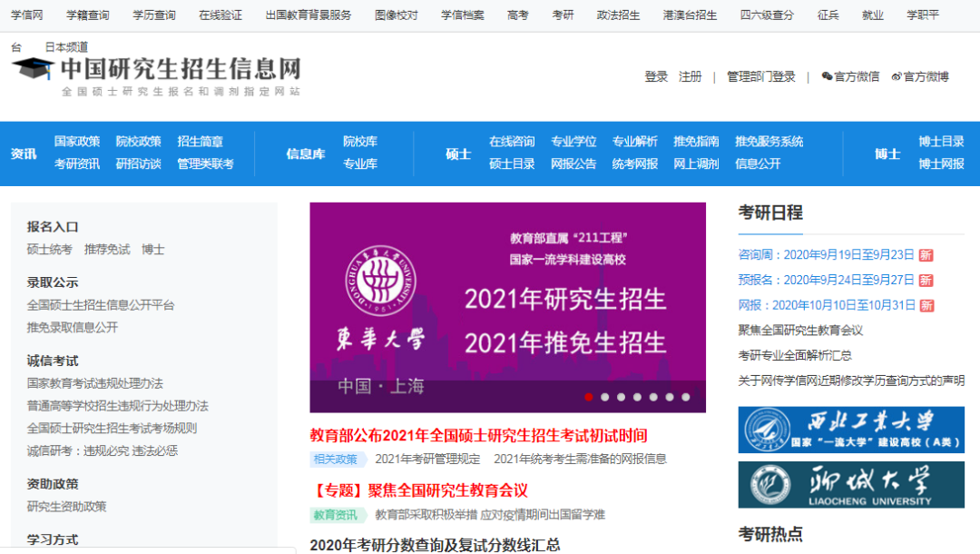Open 学历查询 in top bar
The height and width of the screenshot is (554, 980).
[154, 15]
